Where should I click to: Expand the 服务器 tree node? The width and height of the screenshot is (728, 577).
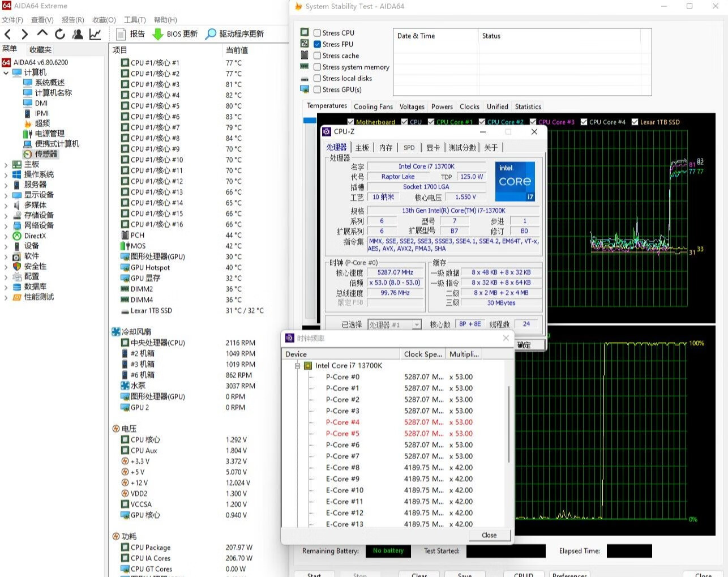6,185
